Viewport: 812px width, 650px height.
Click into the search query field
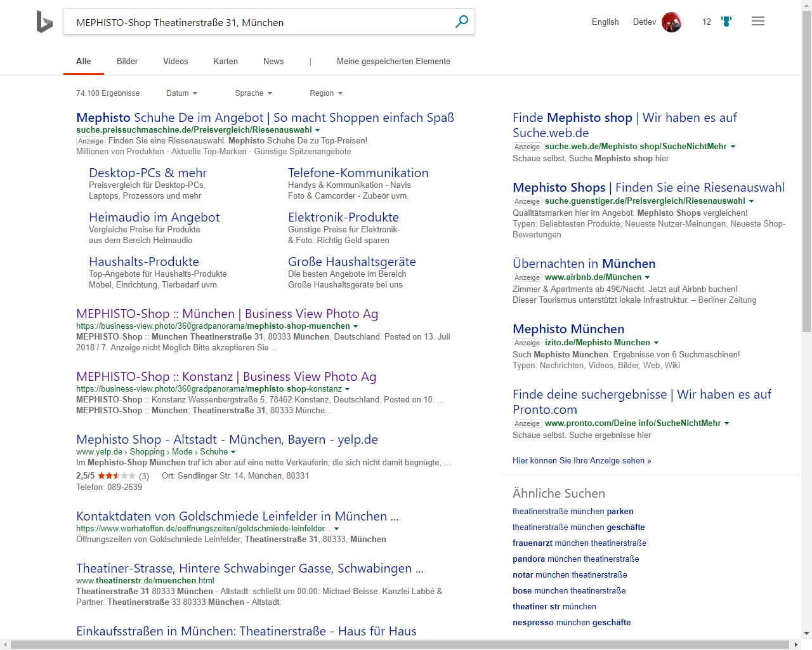(254, 22)
